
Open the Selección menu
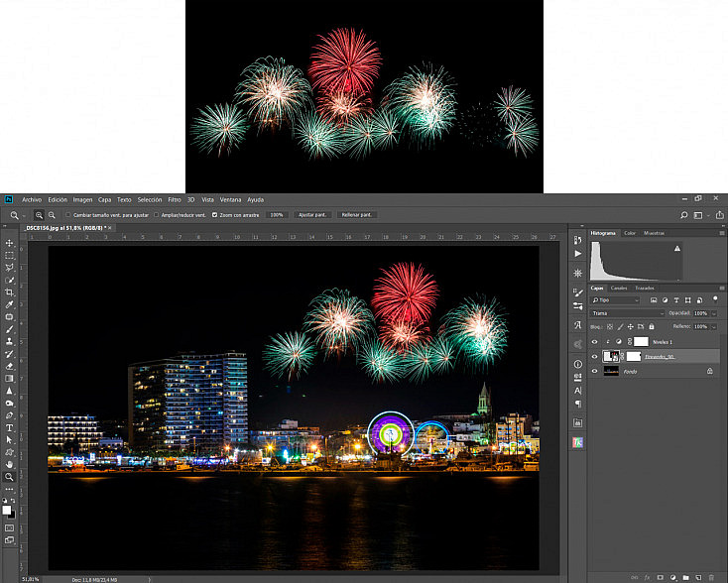point(150,199)
